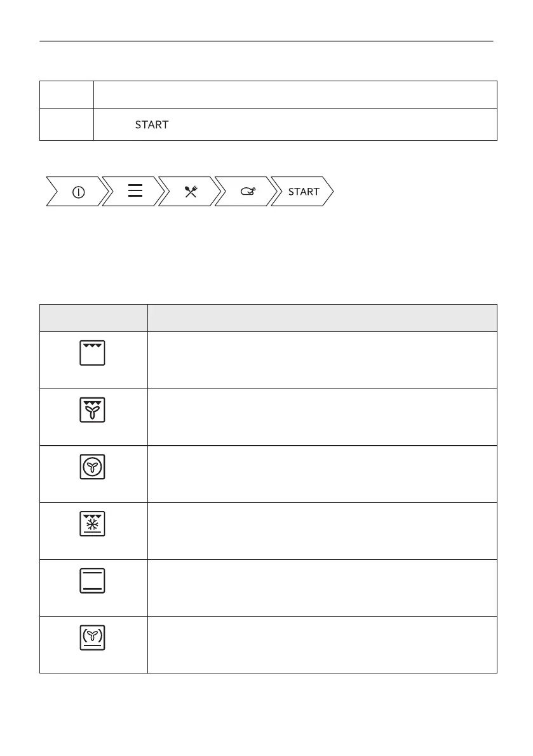Viewport: 533px width, 756px height.
Task: Click the description cell beside the snowflake icon
Action: click(321, 531)
